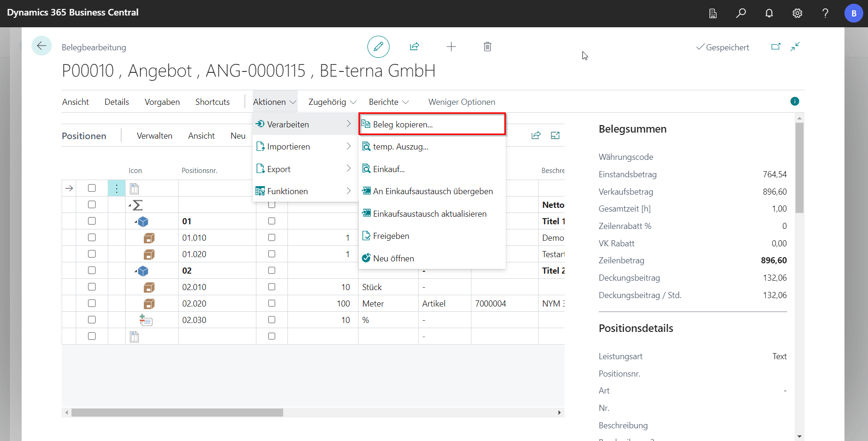This screenshot has width=868, height=441.
Task: Open settings gear icon
Action: tap(797, 13)
